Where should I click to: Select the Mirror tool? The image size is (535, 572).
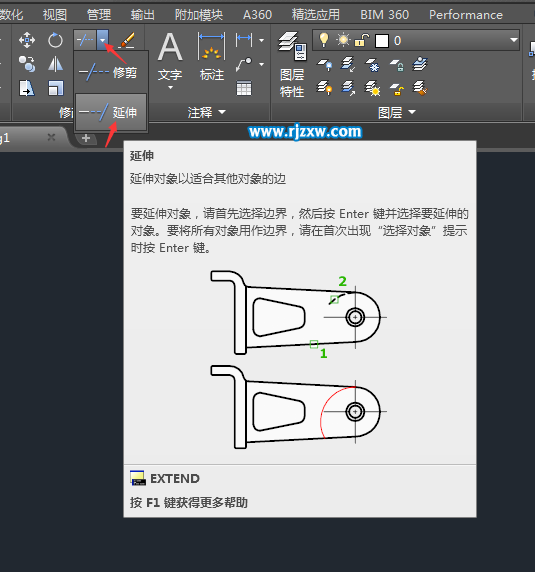[55, 64]
